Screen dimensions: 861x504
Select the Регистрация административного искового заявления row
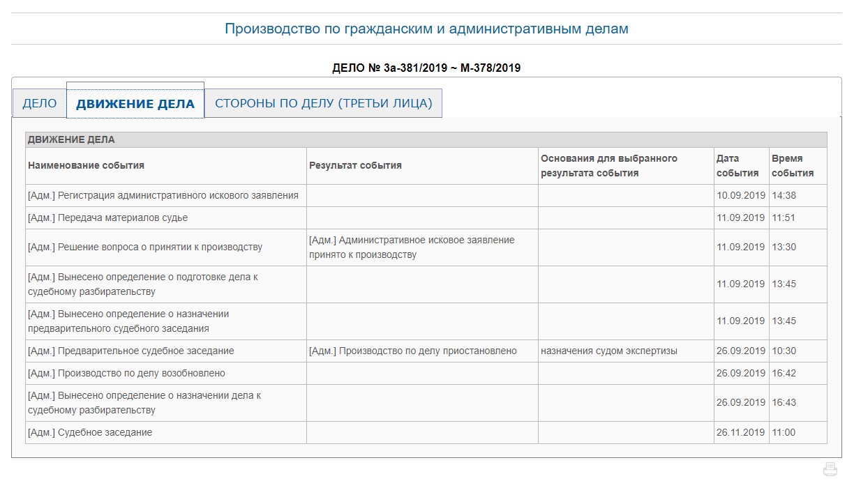(163, 196)
